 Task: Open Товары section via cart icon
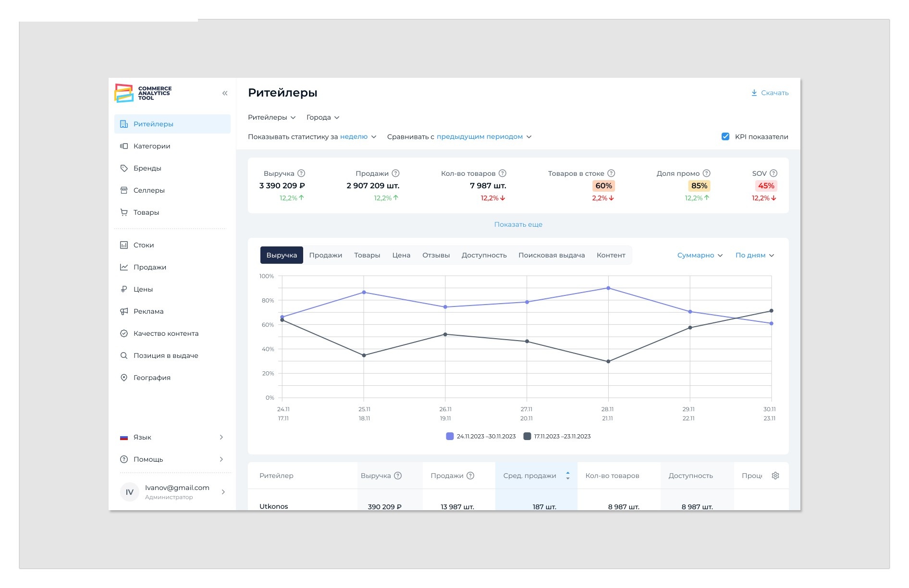[124, 212]
